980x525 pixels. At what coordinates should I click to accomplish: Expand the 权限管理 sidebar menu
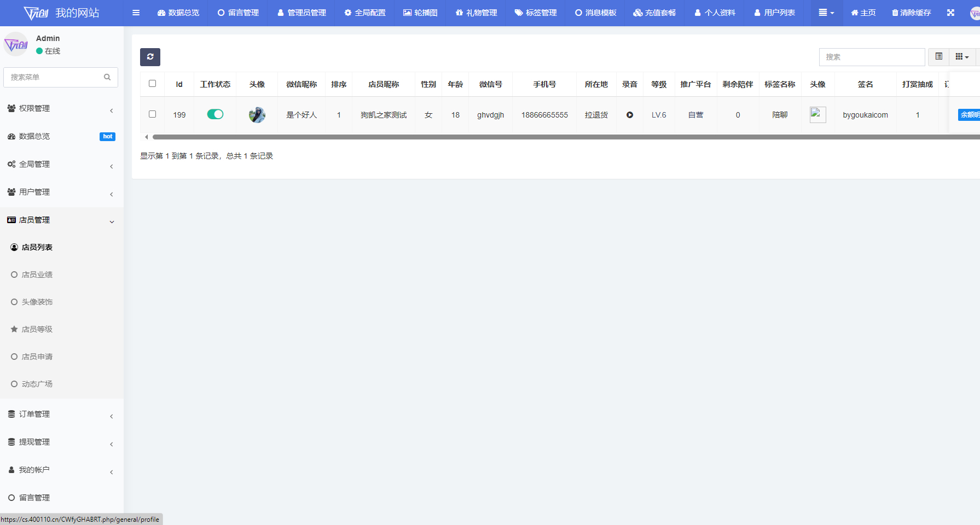pos(61,108)
